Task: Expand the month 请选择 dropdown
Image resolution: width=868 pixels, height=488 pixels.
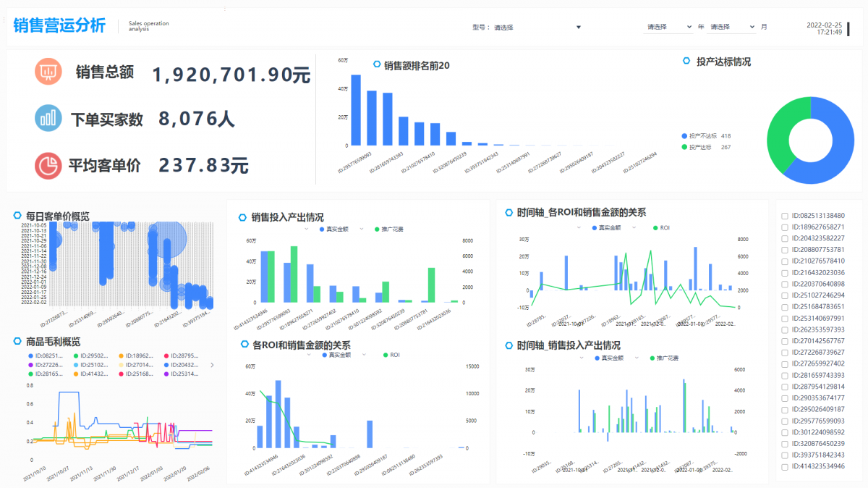Action: [731, 27]
